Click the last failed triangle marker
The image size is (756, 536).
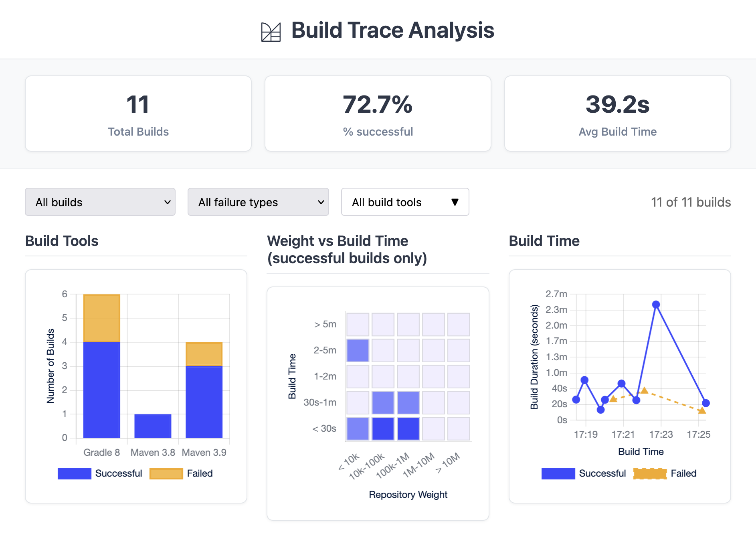tap(702, 410)
